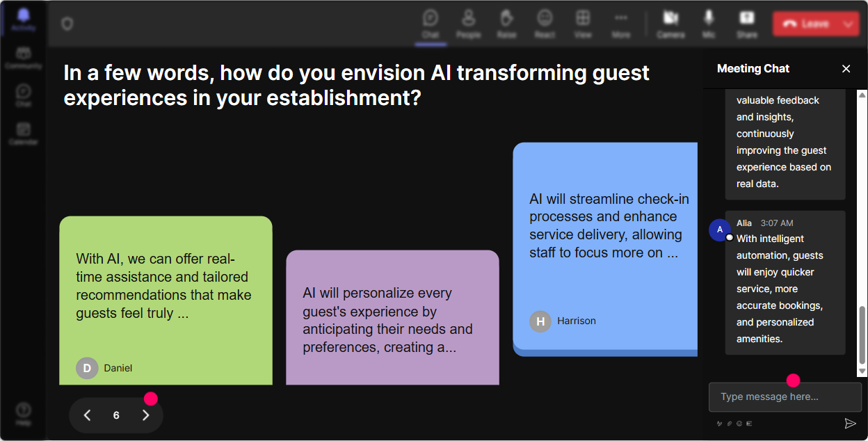This screenshot has height=441, width=868.
Task: Close the Meeting Chat panel
Action: [x=846, y=68]
